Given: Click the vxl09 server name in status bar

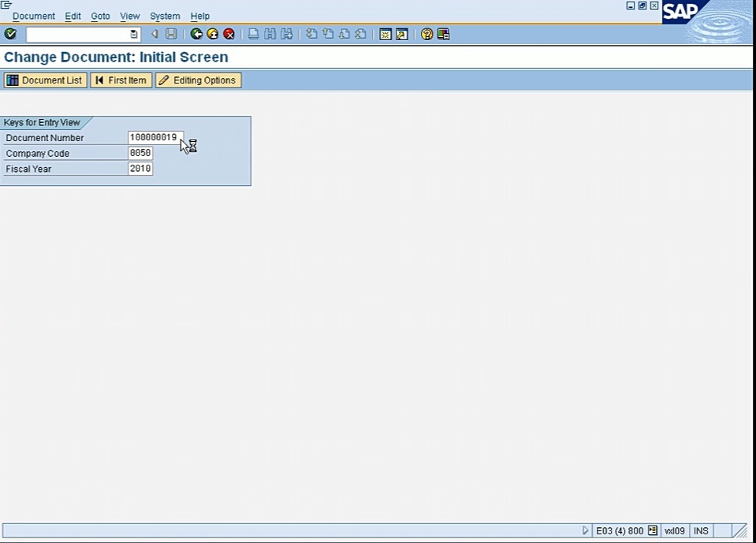Looking at the screenshot, I should click(x=675, y=531).
